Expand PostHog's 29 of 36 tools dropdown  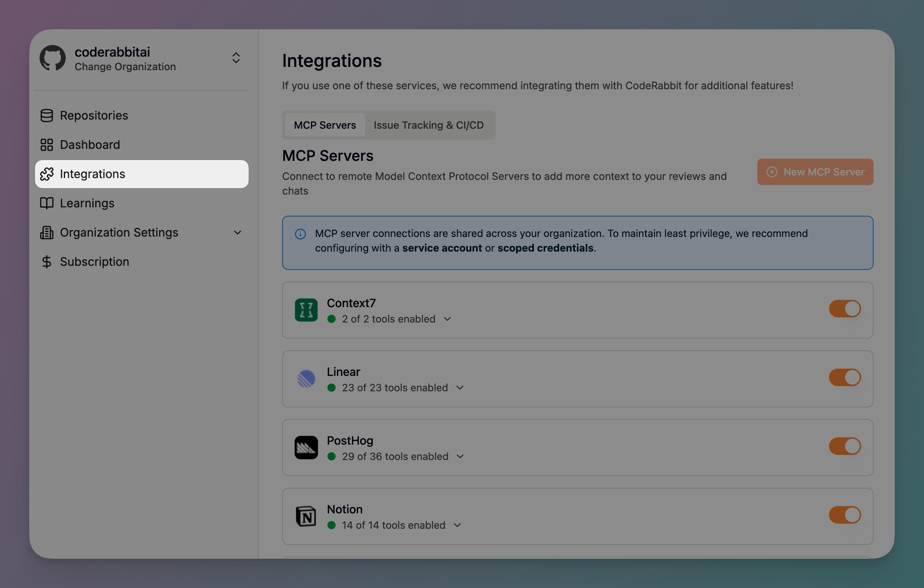460,456
